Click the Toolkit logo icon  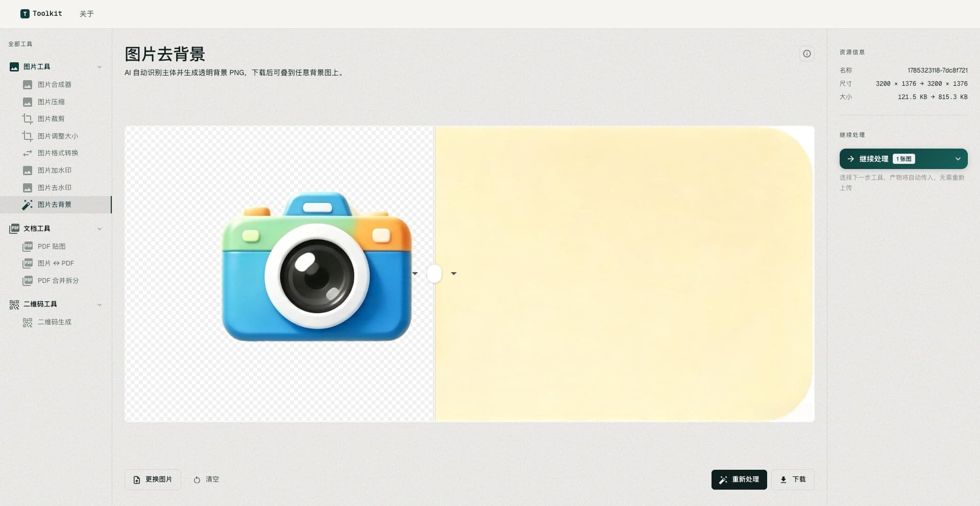pos(24,14)
